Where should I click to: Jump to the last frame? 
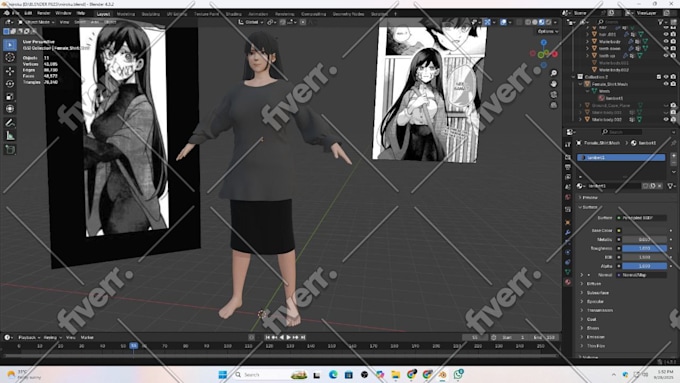pos(303,337)
